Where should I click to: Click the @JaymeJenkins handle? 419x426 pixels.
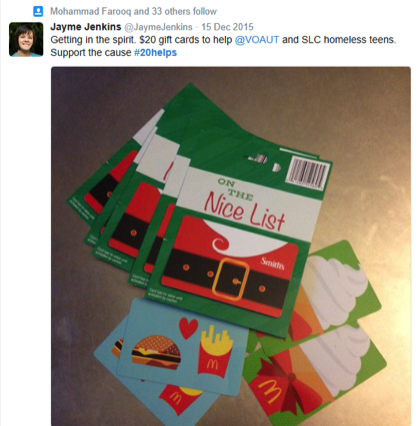tap(158, 27)
